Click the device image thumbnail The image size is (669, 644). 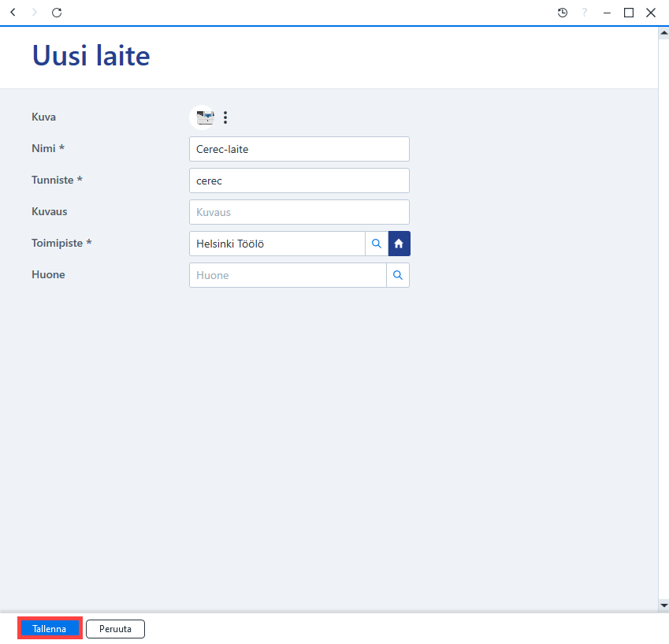(203, 117)
